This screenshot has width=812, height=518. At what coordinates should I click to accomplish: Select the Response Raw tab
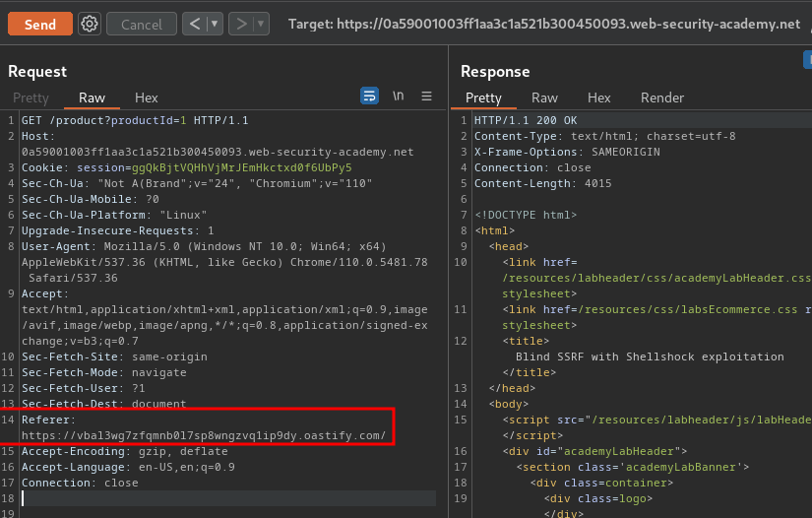click(x=544, y=97)
